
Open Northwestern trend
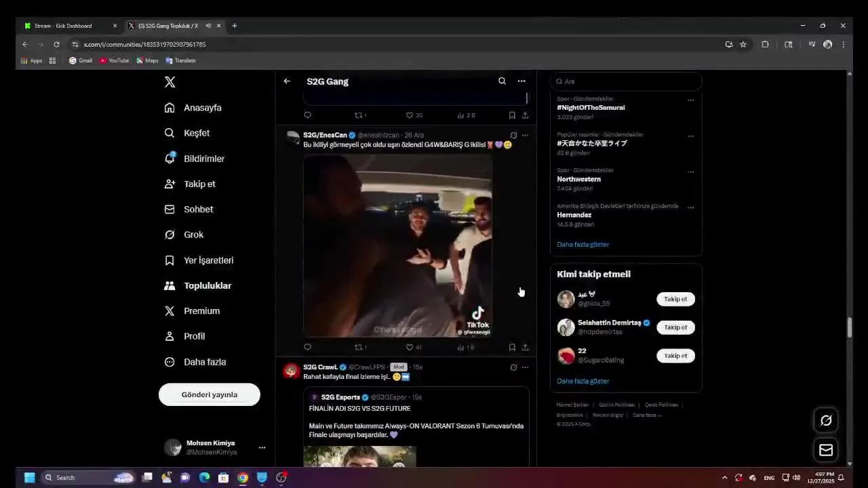click(x=579, y=179)
